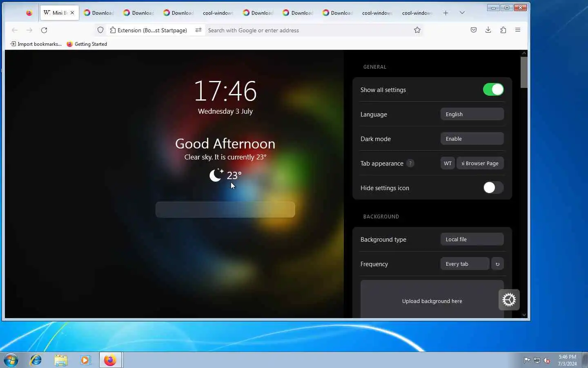Open the network tray icon

coord(537,360)
